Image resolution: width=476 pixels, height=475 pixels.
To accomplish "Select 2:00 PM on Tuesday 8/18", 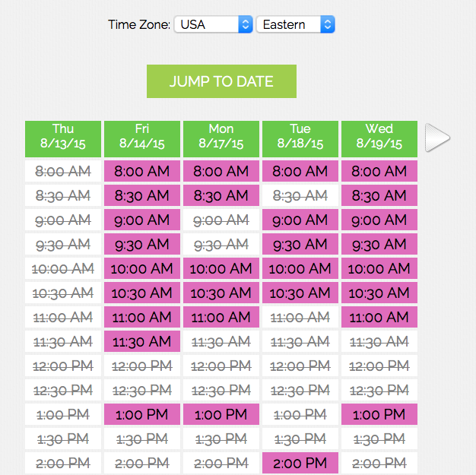I will pyautogui.click(x=300, y=464).
